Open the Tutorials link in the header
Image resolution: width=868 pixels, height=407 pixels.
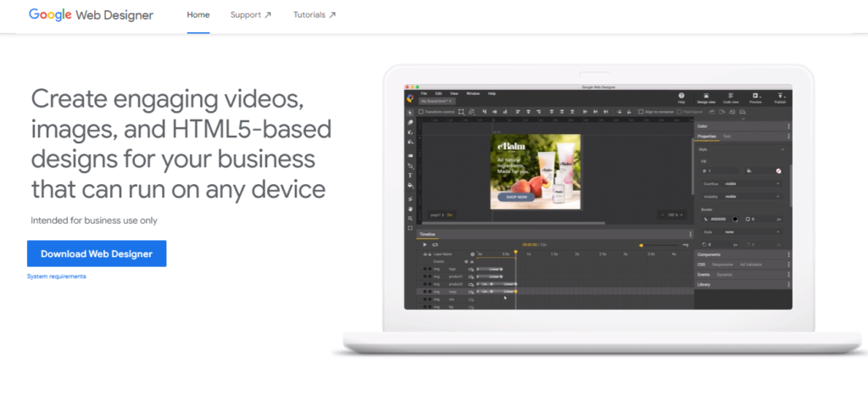314,15
